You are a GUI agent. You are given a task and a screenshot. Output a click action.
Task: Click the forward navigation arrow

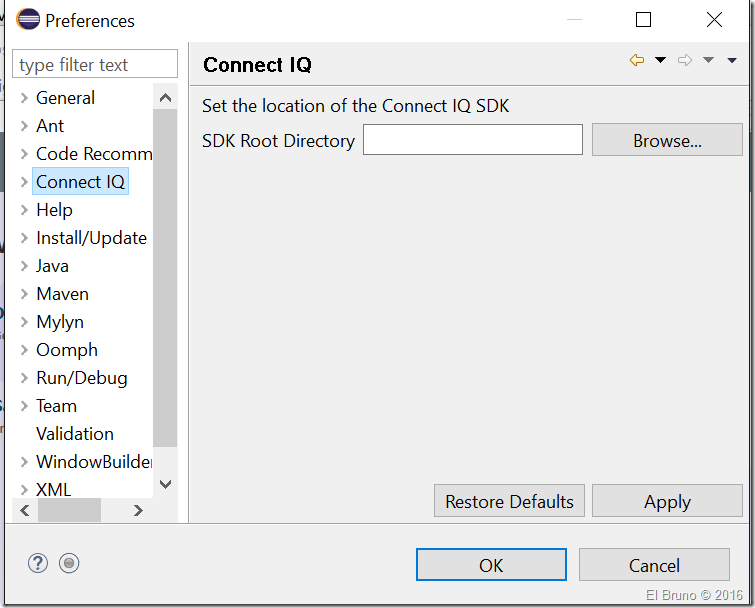coord(685,61)
